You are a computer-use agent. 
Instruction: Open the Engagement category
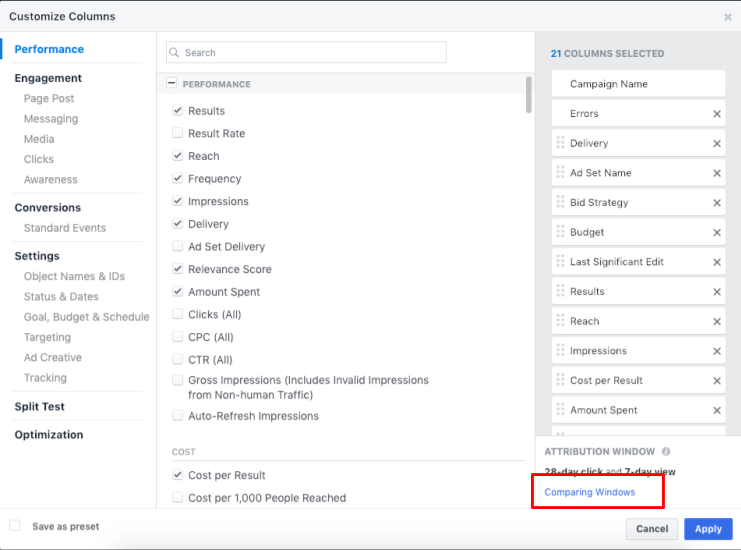click(48, 78)
